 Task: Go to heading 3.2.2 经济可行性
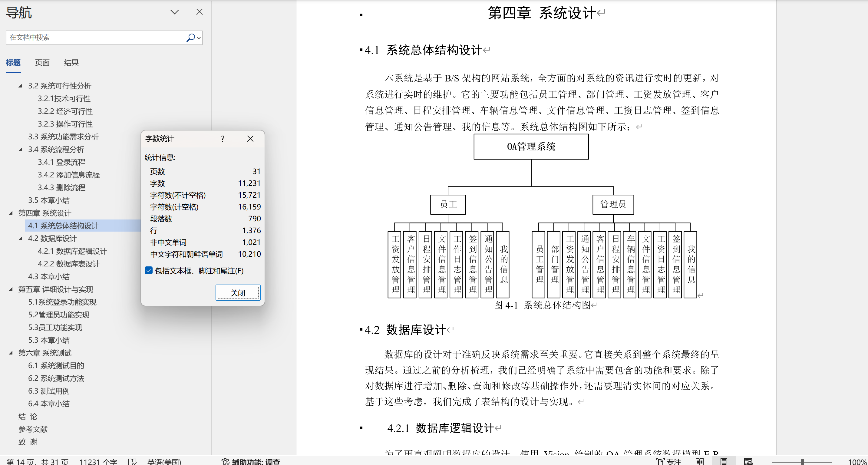65,111
